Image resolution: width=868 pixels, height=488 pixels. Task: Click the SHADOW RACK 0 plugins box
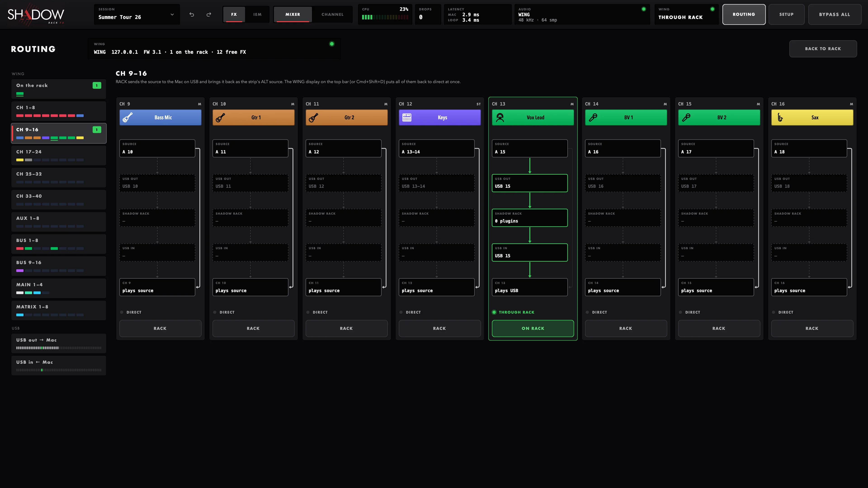[530, 218]
